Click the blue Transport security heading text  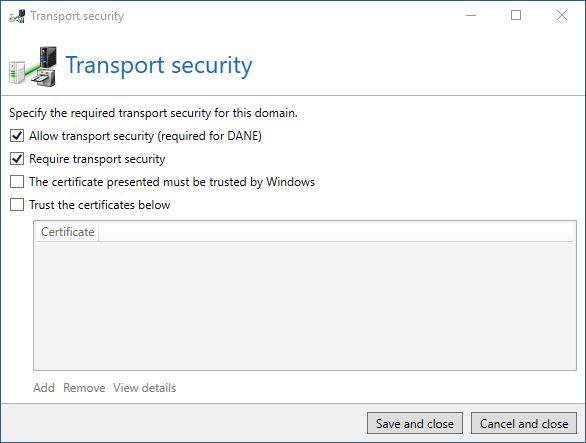(x=159, y=66)
